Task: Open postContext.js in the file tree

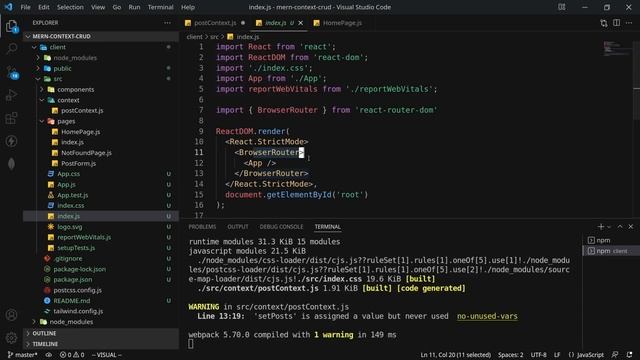Action: pyautogui.click(x=101, y=111)
